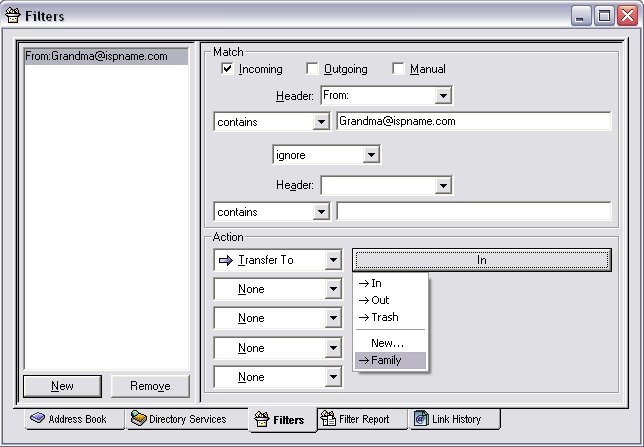Click the Address Book tab icon
This screenshot has height=447, width=644.
pos(38,419)
